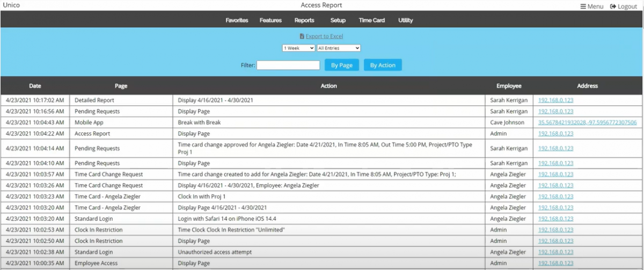This screenshot has height=270, width=644.
Task: Open the Favorites menu
Action: [x=237, y=20]
